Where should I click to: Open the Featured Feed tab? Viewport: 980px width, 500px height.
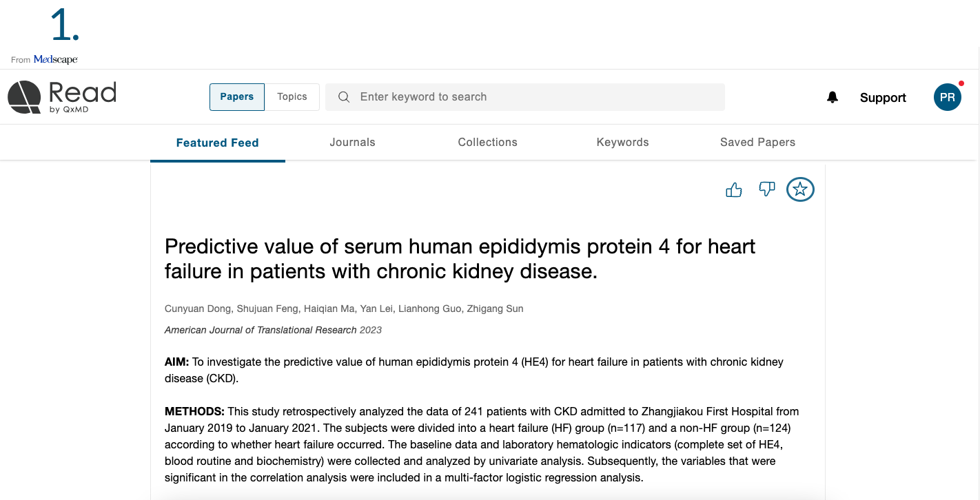click(x=218, y=143)
